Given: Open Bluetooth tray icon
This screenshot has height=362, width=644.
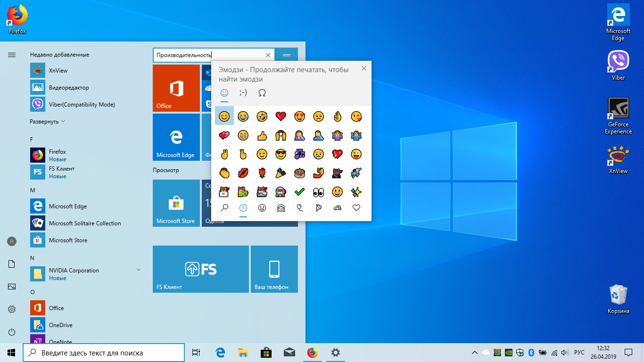Looking at the screenshot, I should tap(530, 353).
